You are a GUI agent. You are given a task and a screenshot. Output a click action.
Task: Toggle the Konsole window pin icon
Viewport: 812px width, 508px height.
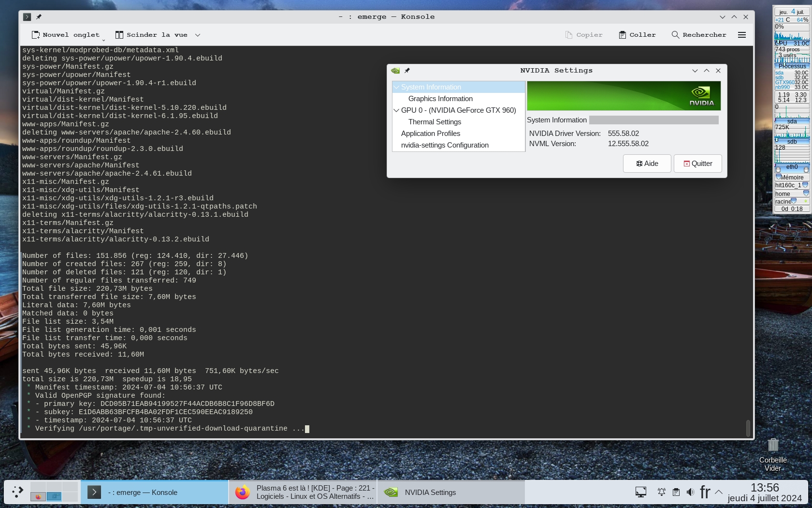[x=39, y=17]
